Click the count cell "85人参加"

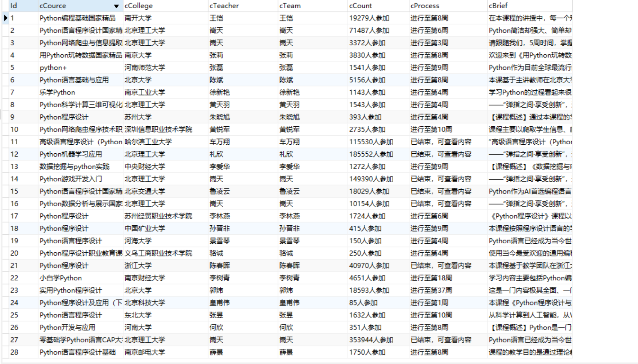coord(378,303)
